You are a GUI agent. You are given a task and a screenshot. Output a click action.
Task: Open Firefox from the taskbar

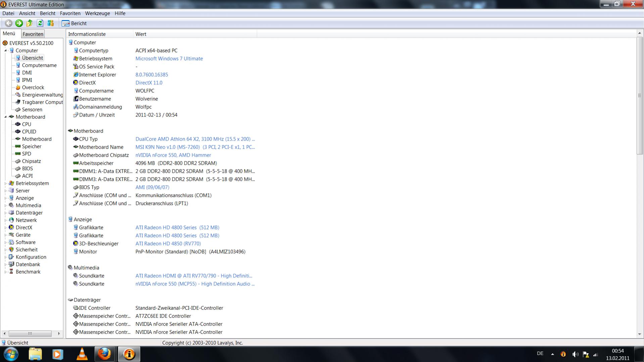coord(105,354)
